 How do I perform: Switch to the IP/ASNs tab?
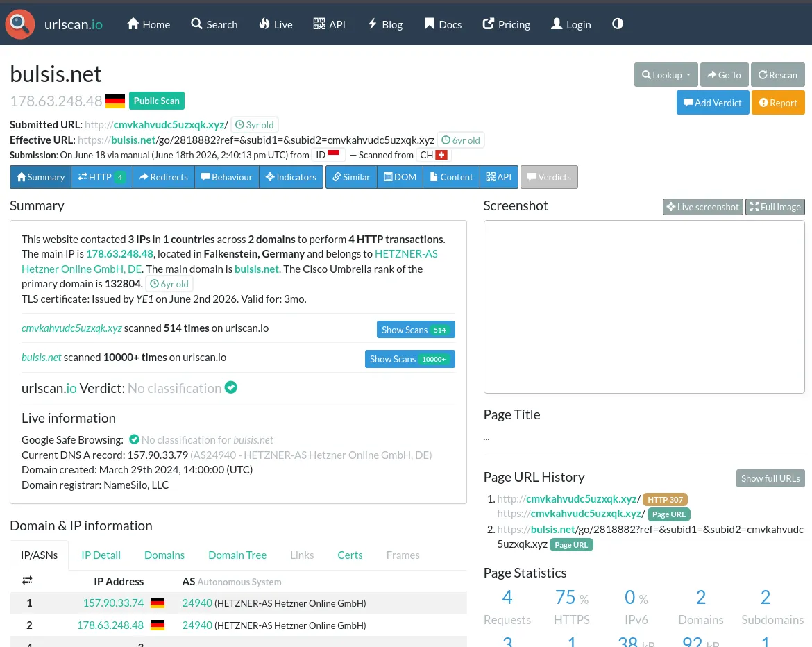[x=40, y=555]
